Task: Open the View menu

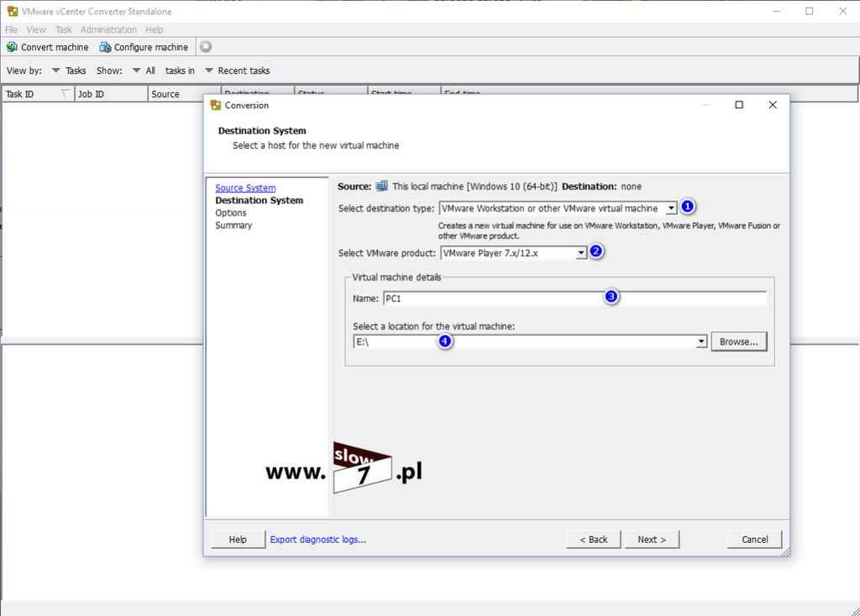Action: (36, 29)
